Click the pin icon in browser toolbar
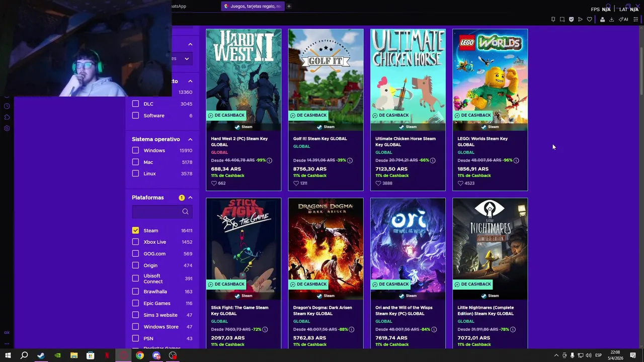The image size is (644, 362). click(553, 19)
